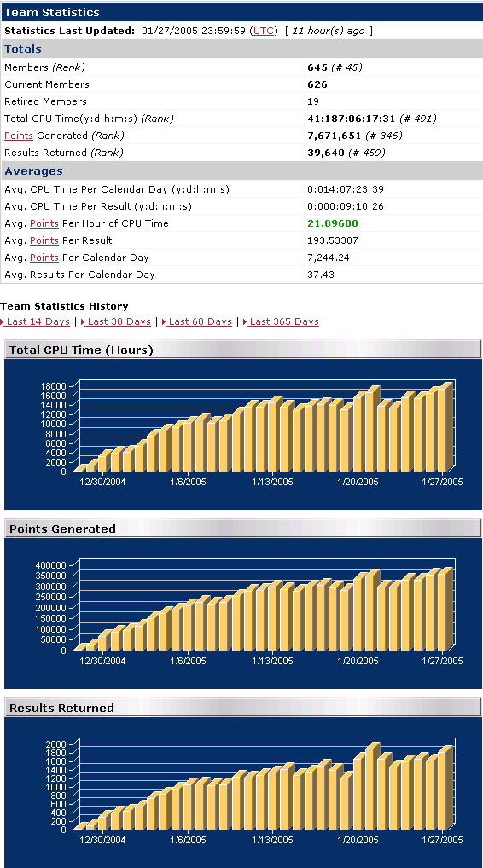
Task: Click Points link in Avg. Points Per Calendar Day row
Action: tap(44, 258)
